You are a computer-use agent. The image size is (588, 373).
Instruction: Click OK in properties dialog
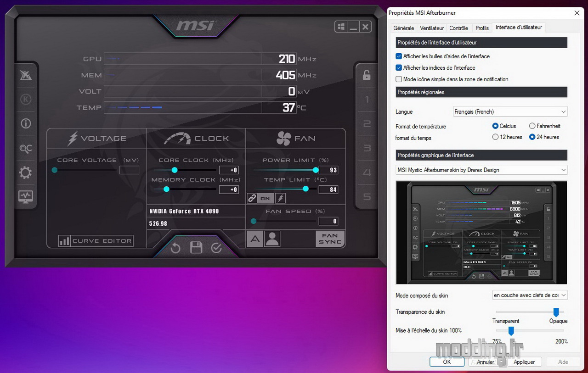pyautogui.click(x=447, y=362)
